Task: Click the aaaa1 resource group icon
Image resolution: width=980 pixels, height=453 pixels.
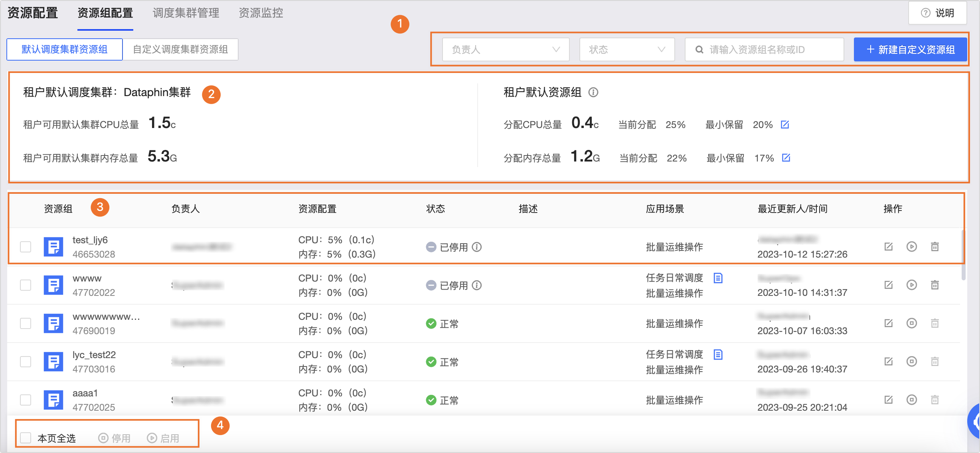Action: click(53, 400)
